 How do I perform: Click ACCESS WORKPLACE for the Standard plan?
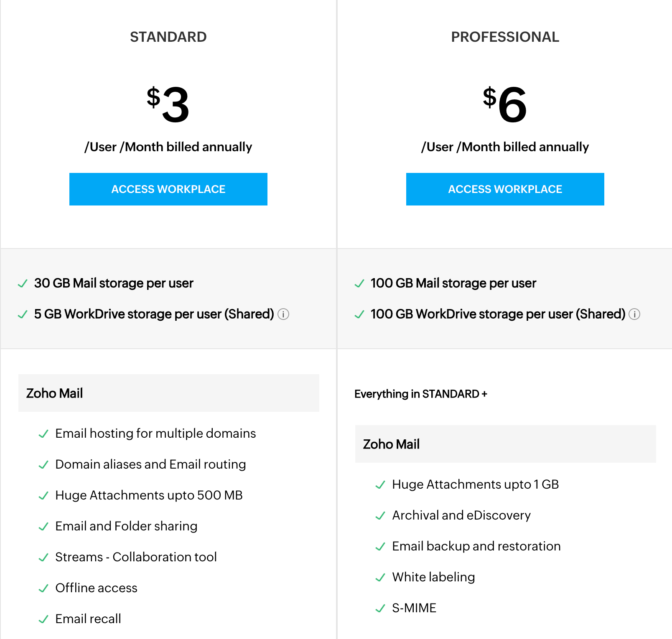click(x=168, y=189)
